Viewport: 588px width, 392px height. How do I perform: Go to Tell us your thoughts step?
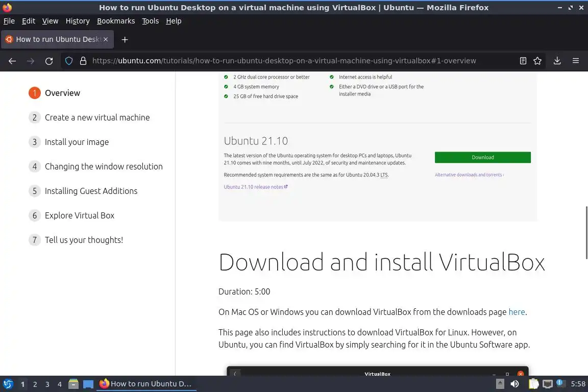(x=76, y=240)
